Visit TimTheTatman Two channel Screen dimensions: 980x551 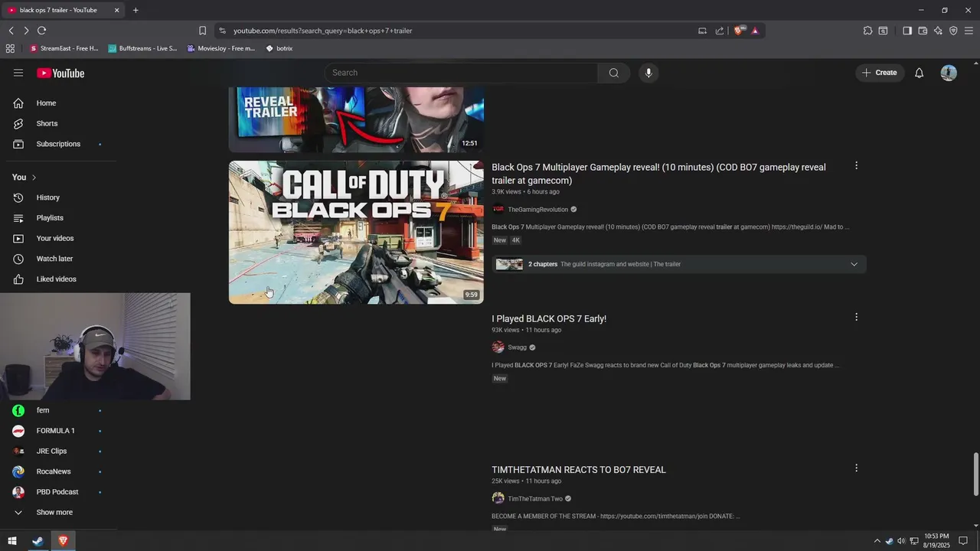(x=535, y=499)
